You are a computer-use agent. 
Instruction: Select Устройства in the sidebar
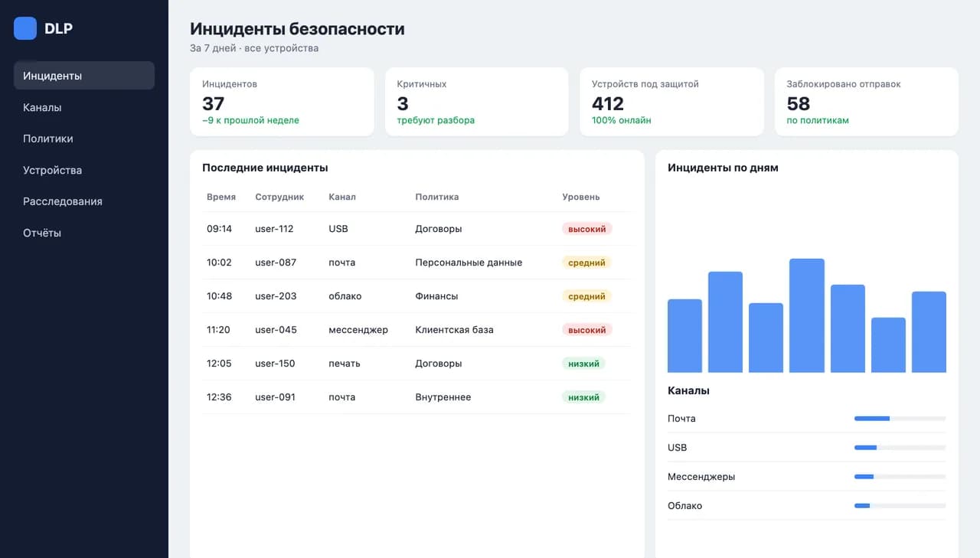click(84, 170)
